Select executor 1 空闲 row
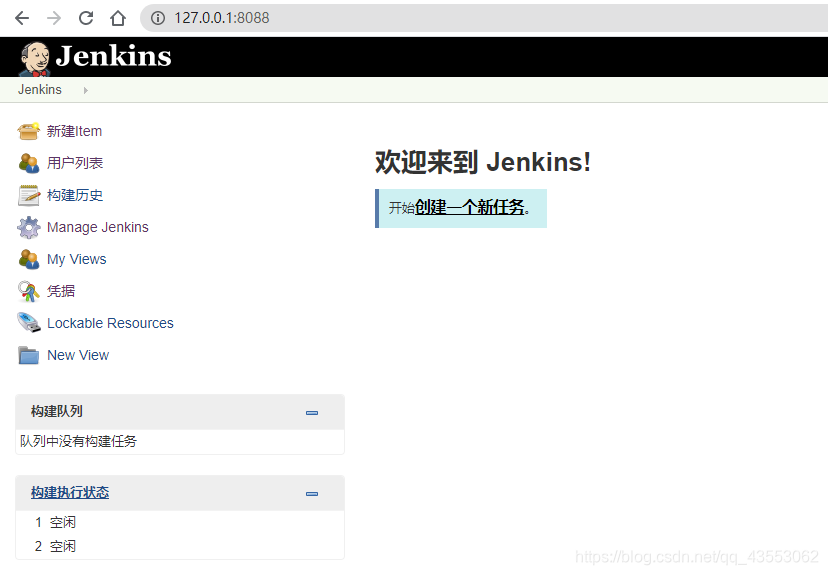 pos(180,523)
